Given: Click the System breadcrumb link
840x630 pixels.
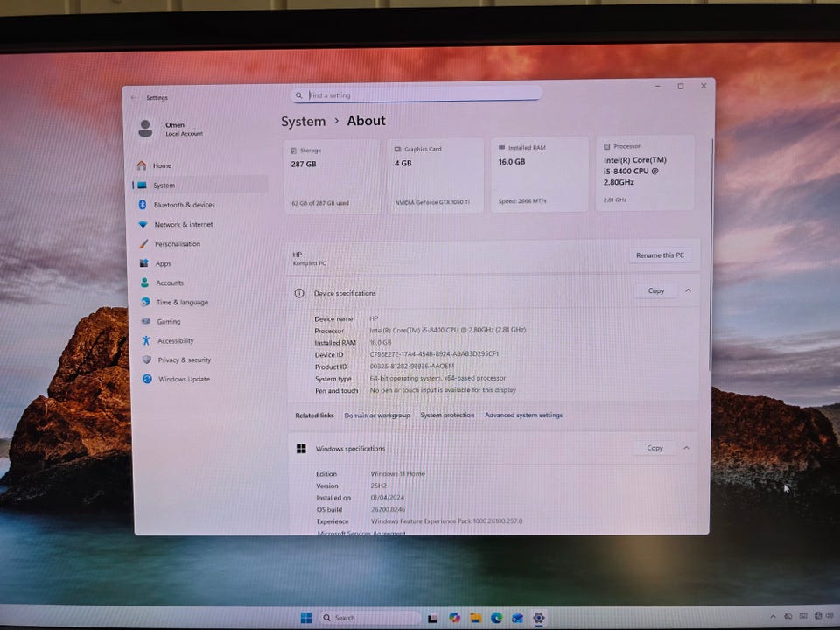Looking at the screenshot, I should click(304, 122).
